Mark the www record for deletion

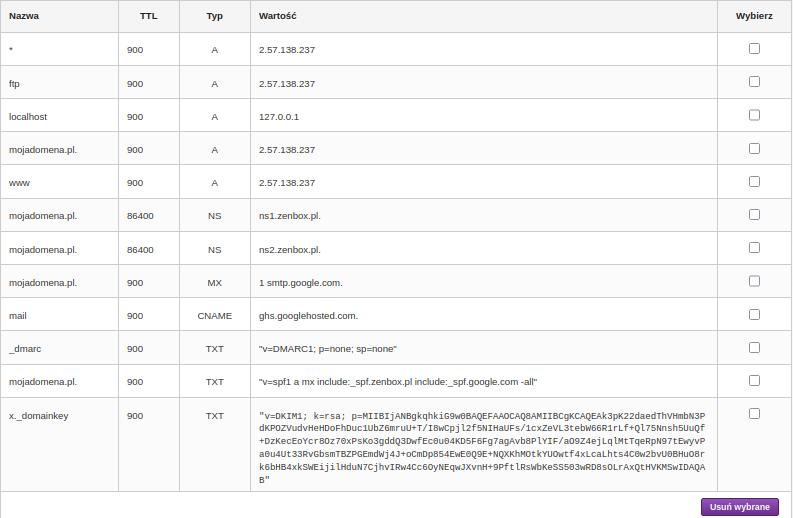[754, 181]
